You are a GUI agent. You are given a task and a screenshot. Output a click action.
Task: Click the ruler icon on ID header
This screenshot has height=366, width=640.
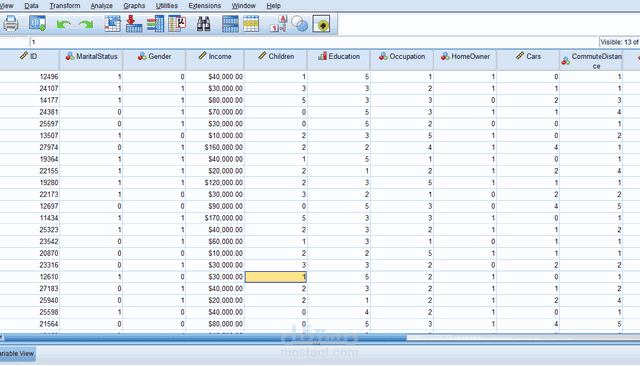point(24,55)
